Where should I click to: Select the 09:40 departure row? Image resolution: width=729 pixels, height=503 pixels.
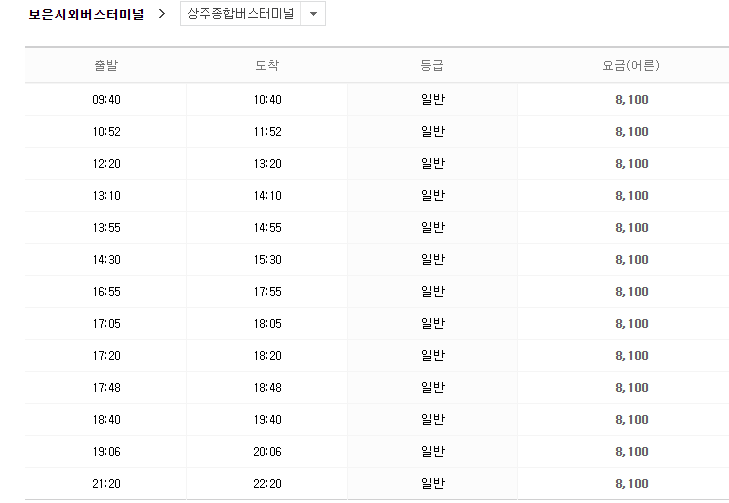(105, 100)
